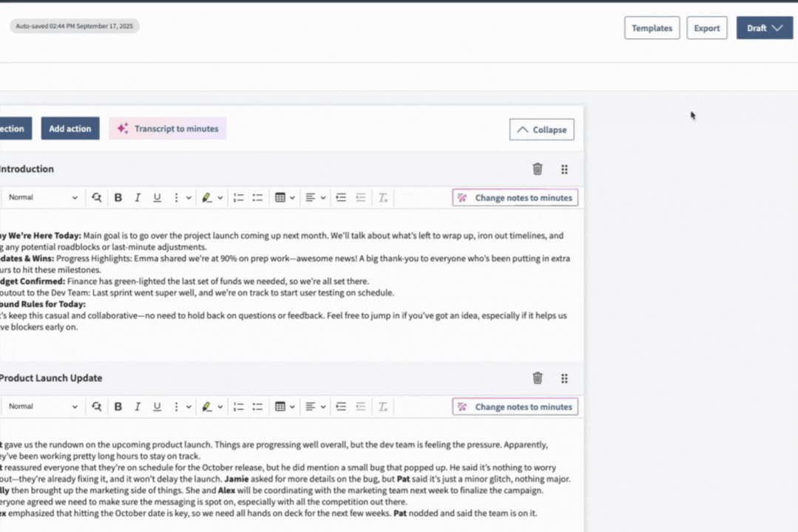Add an action item with Add action

70,128
